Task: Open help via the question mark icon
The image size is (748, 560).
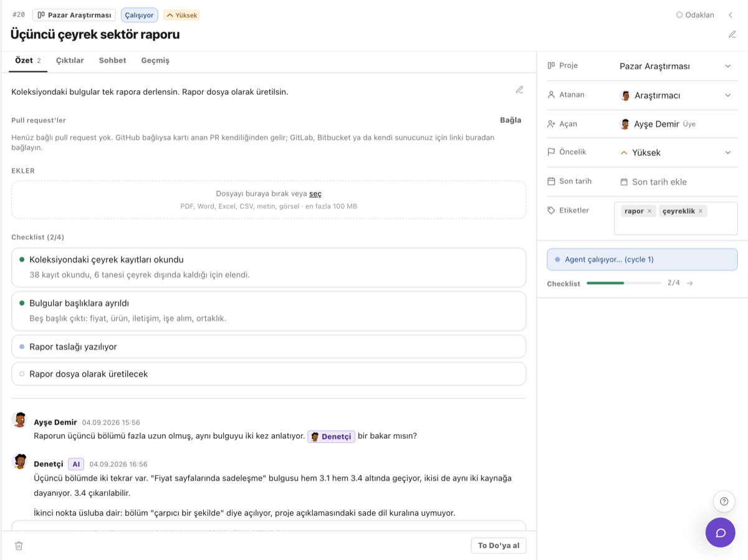Action: (724, 501)
